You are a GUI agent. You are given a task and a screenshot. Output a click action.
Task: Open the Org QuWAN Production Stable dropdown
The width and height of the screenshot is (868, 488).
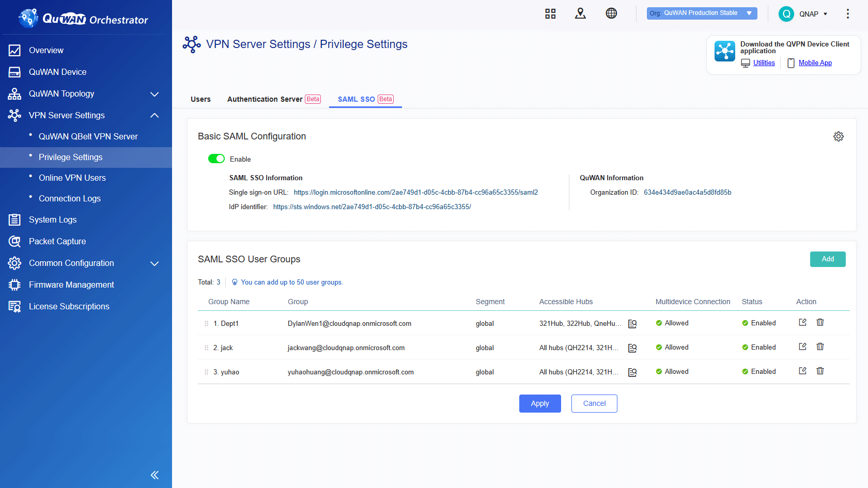point(702,13)
